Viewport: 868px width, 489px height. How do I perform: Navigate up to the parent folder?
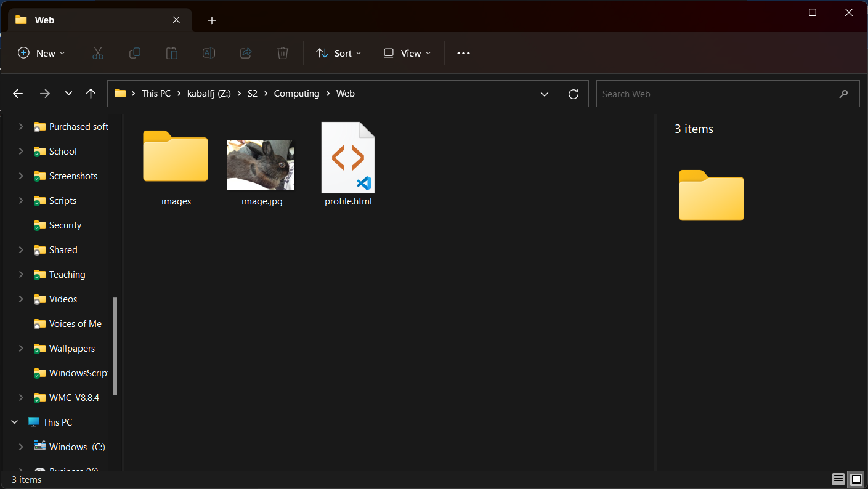pos(91,93)
